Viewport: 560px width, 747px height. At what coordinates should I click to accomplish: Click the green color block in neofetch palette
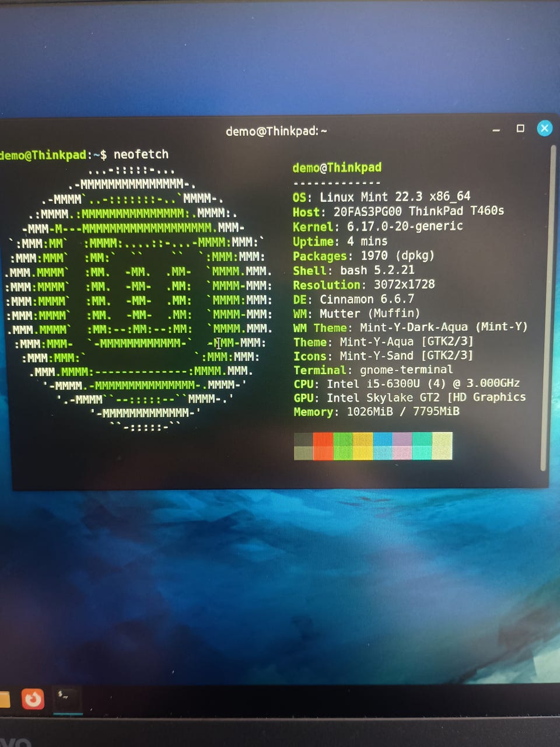click(x=343, y=446)
